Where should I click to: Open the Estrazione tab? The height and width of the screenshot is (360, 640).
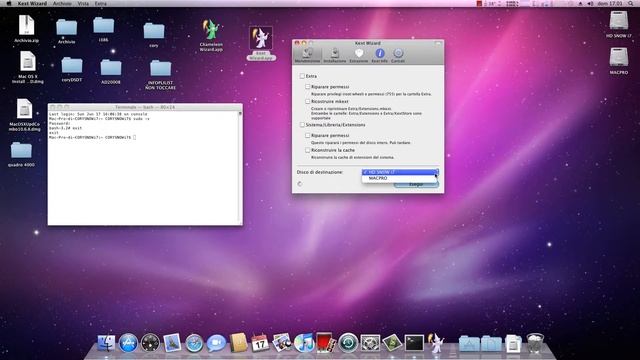pyautogui.click(x=358, y=56)
